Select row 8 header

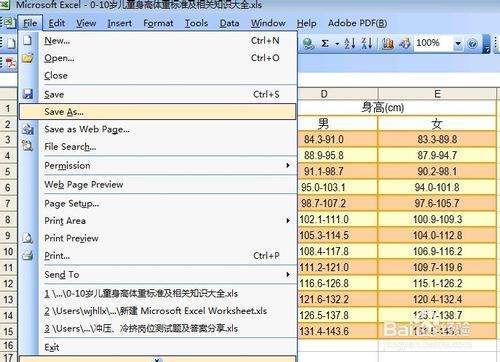(8, 220)
